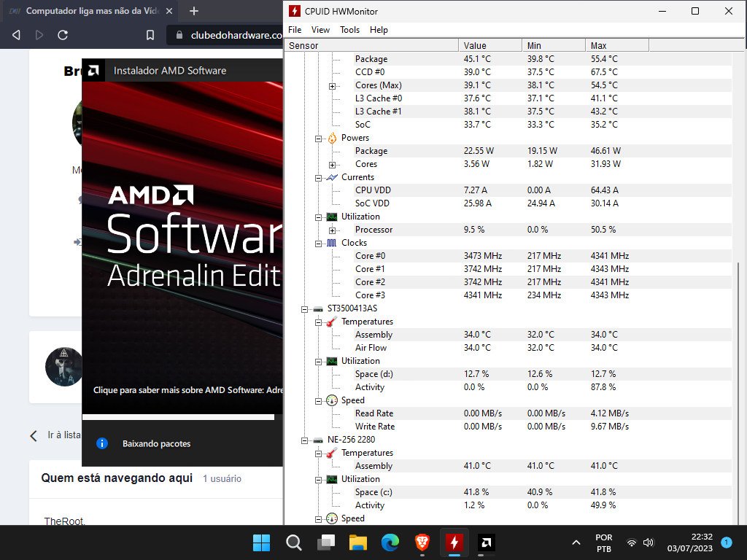This screenshot has width=747, height=560.
Task: Show hidden system tray icons
Action: pyautogui.click(x=576, y=542)
